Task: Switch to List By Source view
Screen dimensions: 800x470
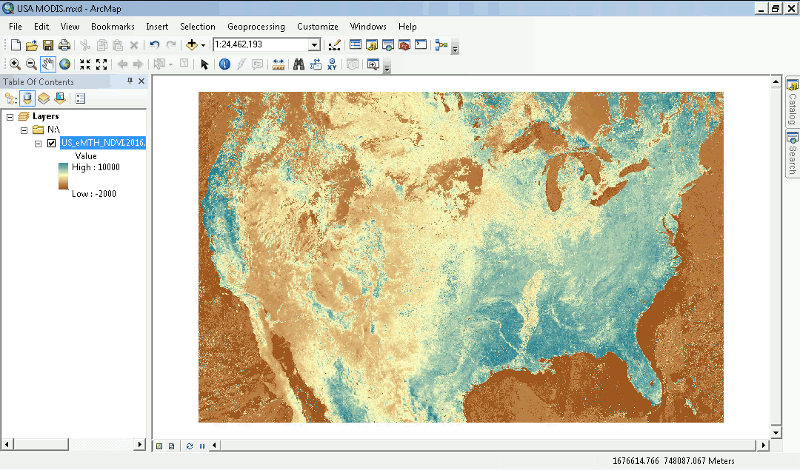Action: (27, 98)
